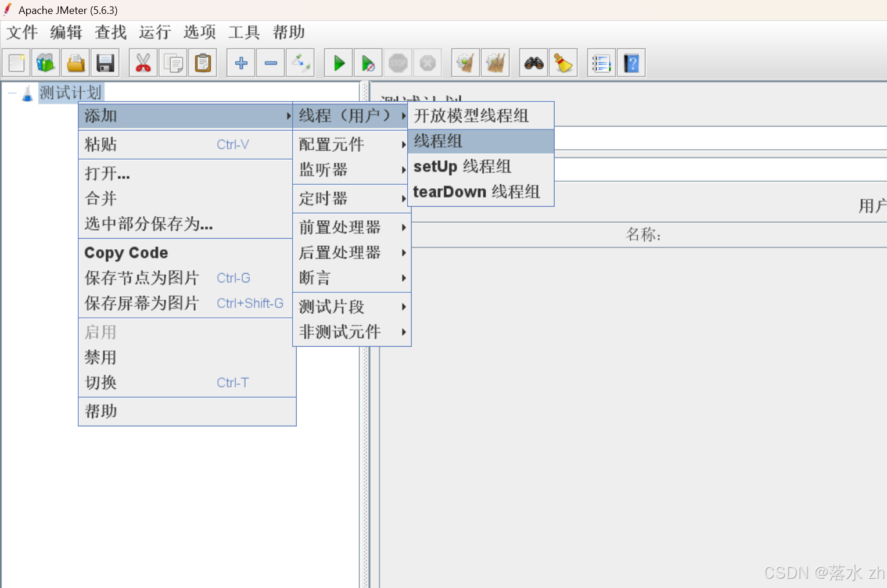Screen dimensions: 887x588
Task: Select Copy Code menu entry
Action: coord(185,253)
